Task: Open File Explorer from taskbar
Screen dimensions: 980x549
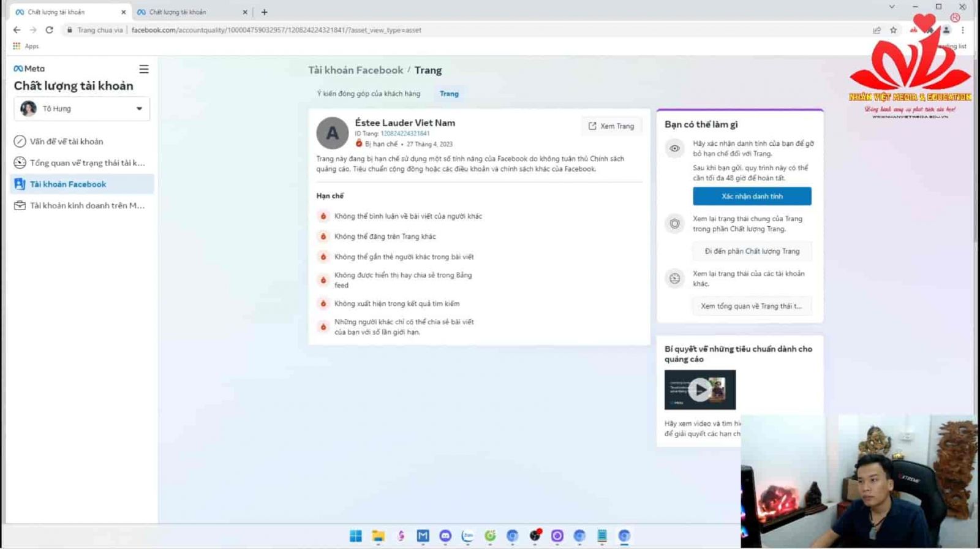Action: pos(378,536)
